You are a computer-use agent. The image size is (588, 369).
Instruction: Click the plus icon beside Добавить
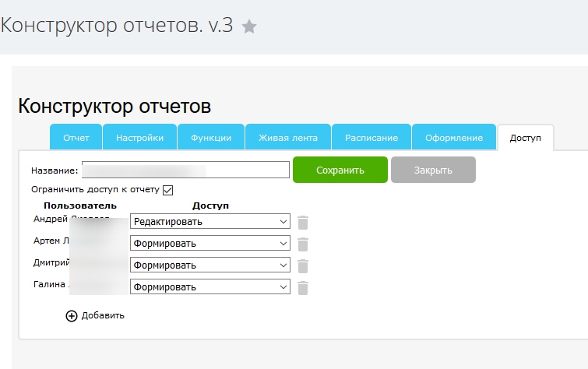(x=72, y=315)
